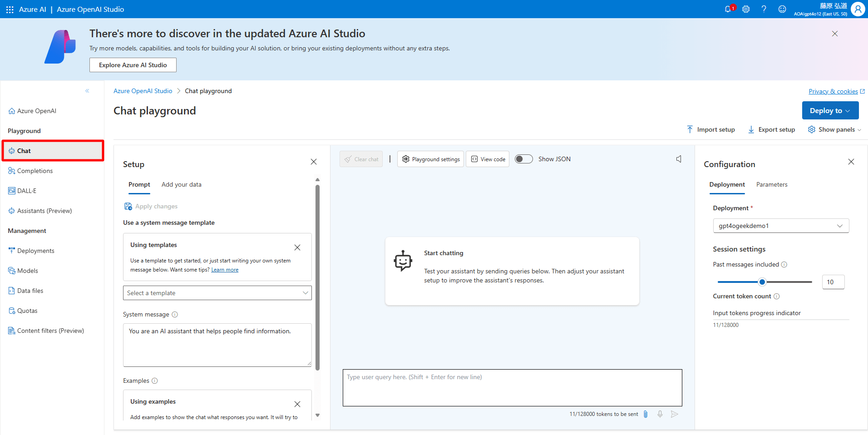Switch to the Add your data tab
868x435 pixels.
(181, 184)
